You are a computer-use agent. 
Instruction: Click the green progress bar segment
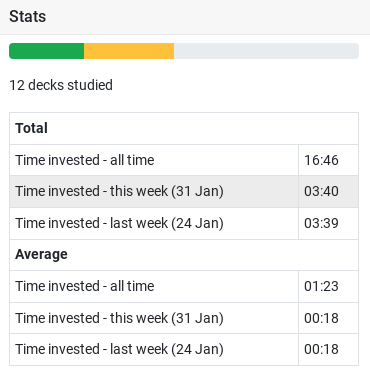pyautogui.click(x=46, y=51)
